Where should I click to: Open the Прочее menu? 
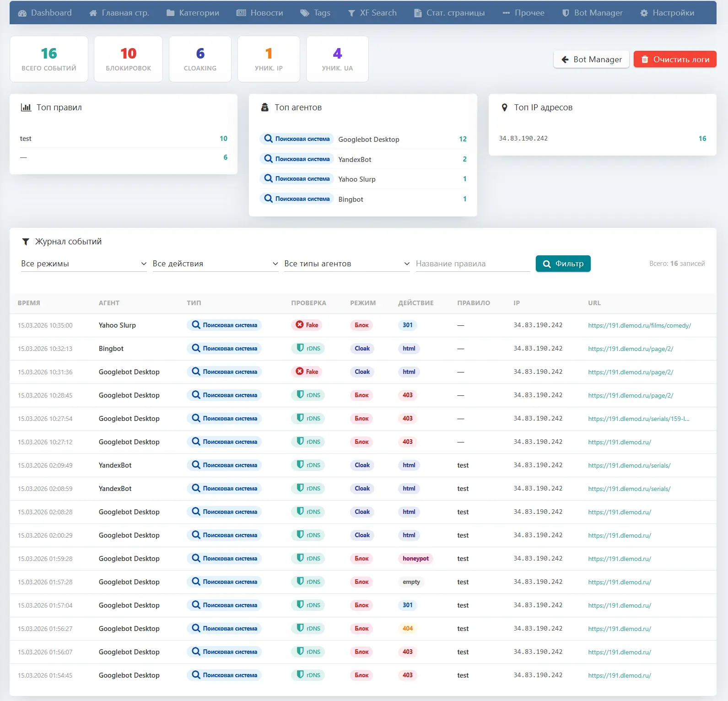point(523,13)
